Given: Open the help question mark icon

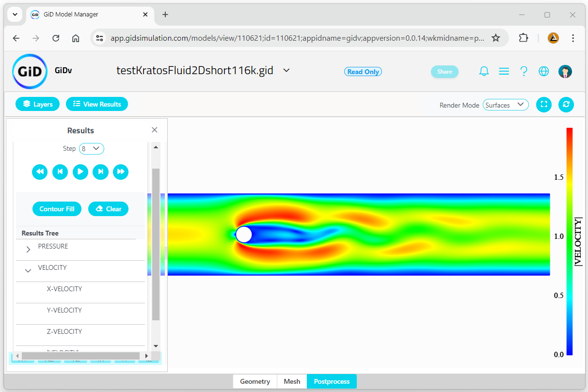Looking at the screenshot, I should tap(524, 71).
